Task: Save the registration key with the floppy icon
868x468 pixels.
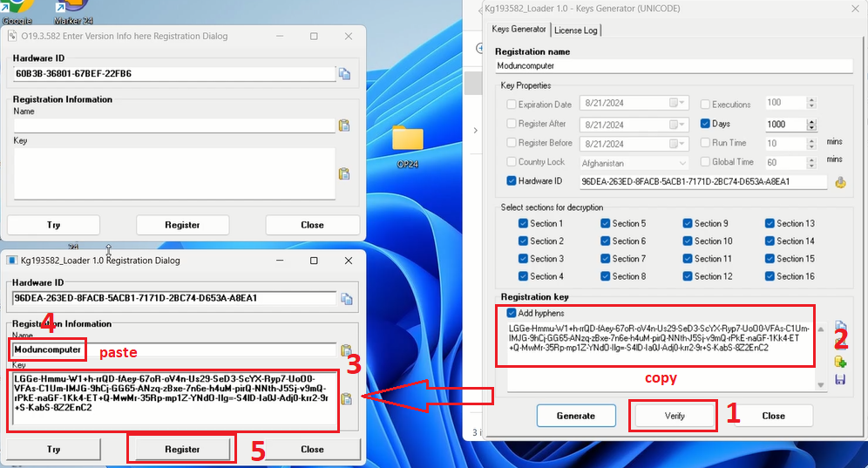Action: (840, 379)
